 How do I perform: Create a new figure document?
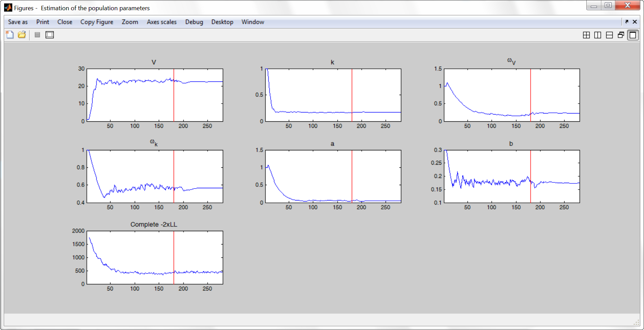(x=9, y=34)
